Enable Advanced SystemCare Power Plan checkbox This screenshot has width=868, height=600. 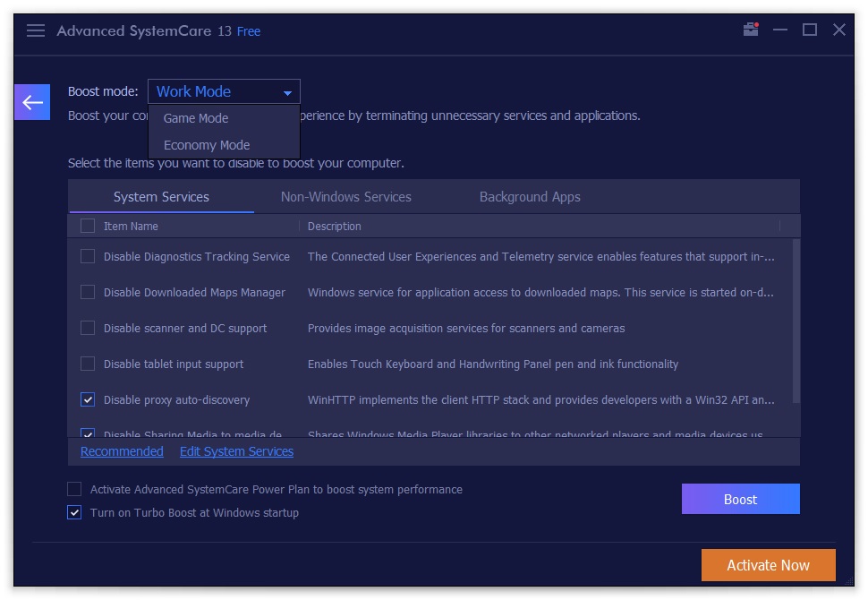(74, 490)
